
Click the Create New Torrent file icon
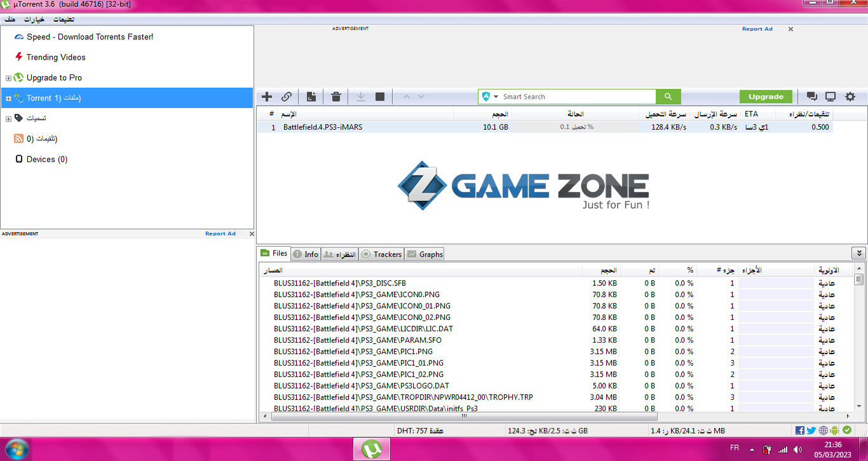click(x=311, y=97)
